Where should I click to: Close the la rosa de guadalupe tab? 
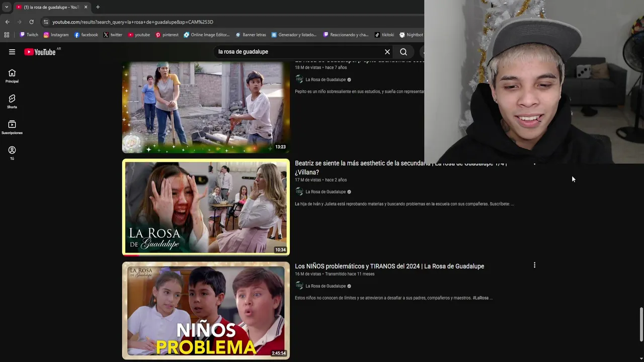(x=86, y=7)
